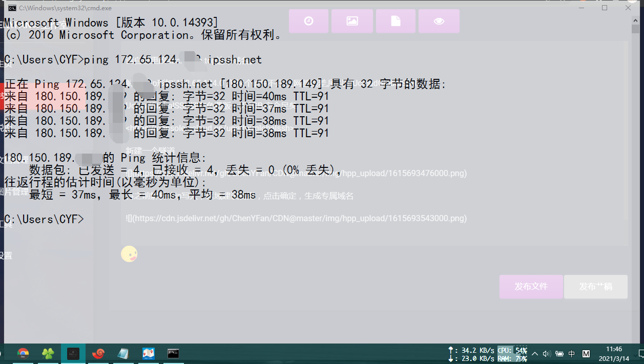
Task: Open the red snail app in taskbar
Action: tap(98, 353)
